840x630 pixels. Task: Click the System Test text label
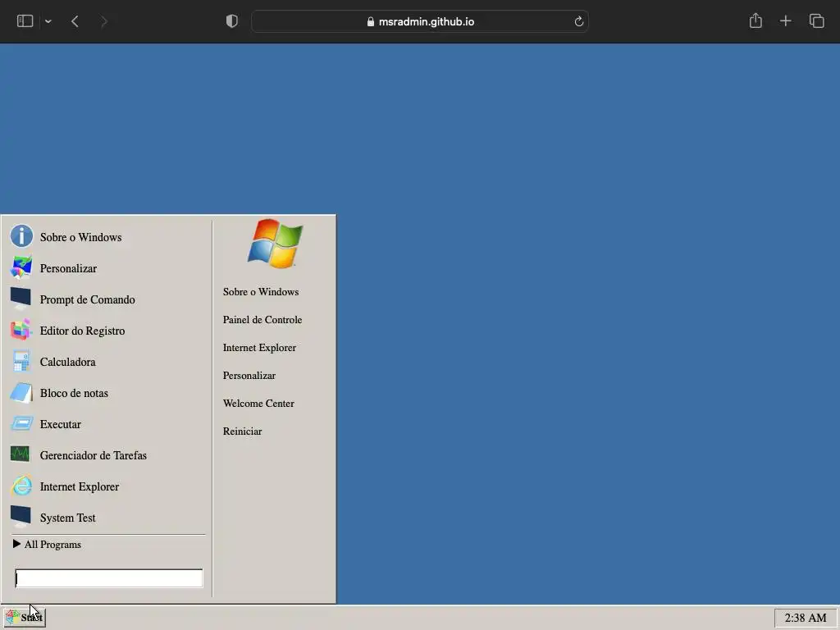pyautogui.click(x=67, y=518)
